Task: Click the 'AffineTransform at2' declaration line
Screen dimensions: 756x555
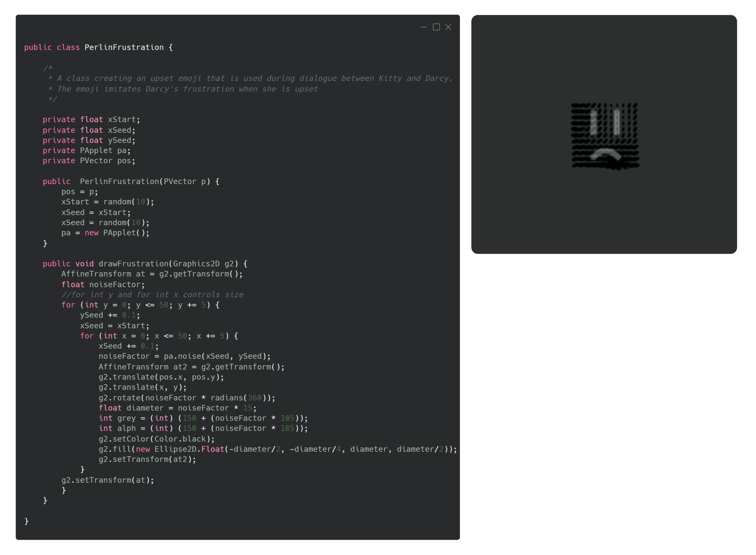Action: pyautogui.click(x=192, y=367)
